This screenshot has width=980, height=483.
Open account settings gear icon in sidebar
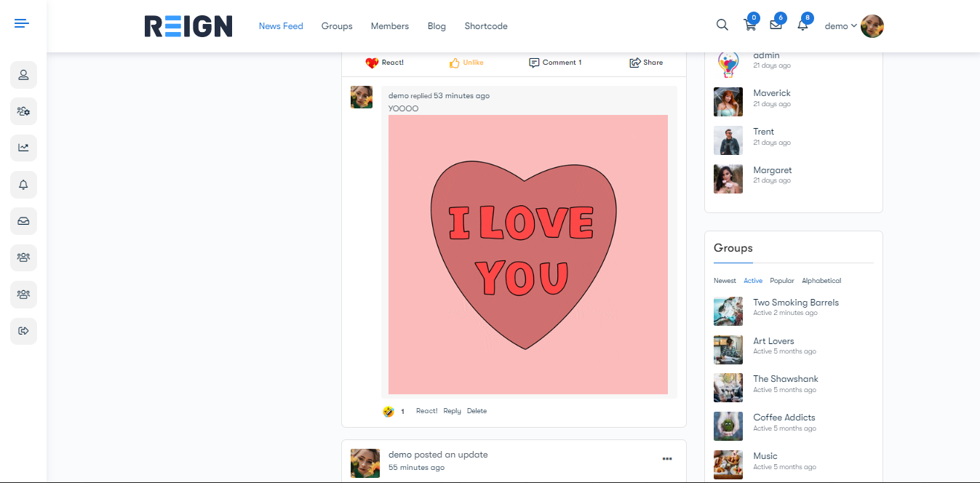23,111
